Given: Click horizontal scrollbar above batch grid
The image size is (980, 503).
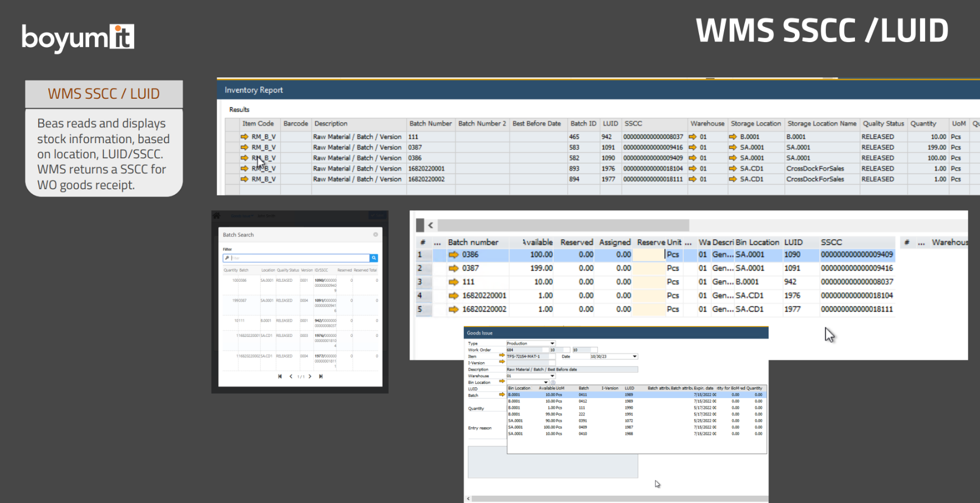Looking at the screenshot, I should click(563, 225).
